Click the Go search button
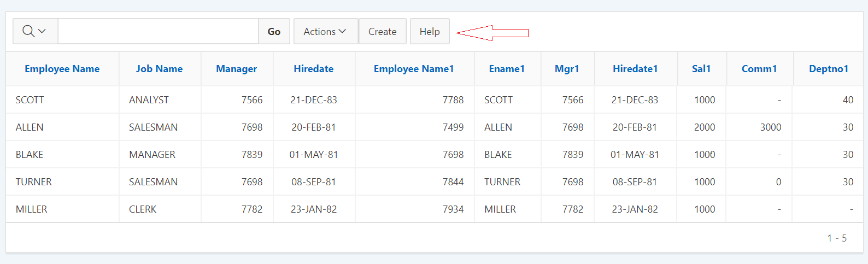The height and width of the screenshot is (264, 868). tap(274, 31)
